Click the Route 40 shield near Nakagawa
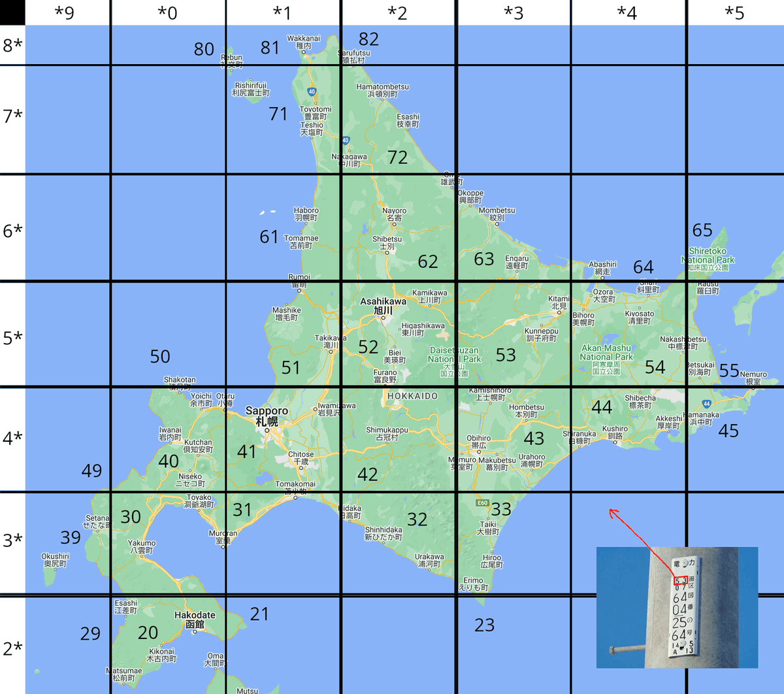The height and width of the screenshot is (694, 784). [x=346, y=140]
